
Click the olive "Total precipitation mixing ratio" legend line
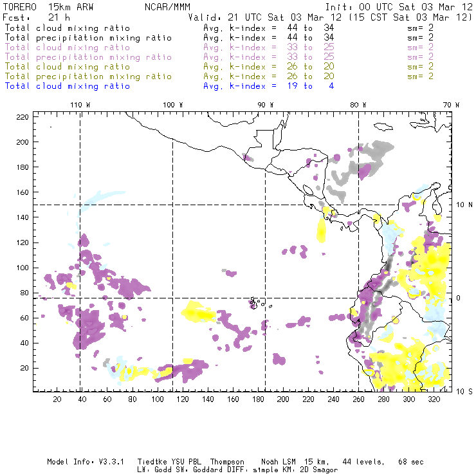coord(88,77)
